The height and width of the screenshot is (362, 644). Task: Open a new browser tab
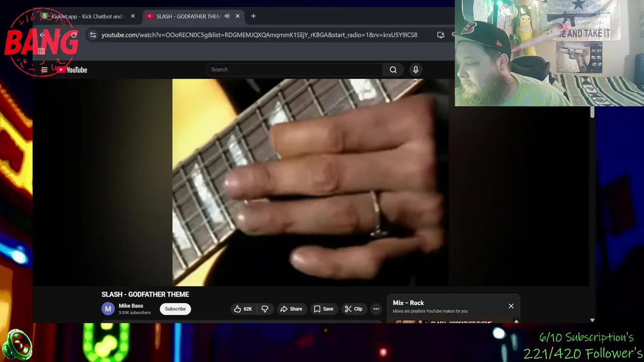click(x=254, y=16)
